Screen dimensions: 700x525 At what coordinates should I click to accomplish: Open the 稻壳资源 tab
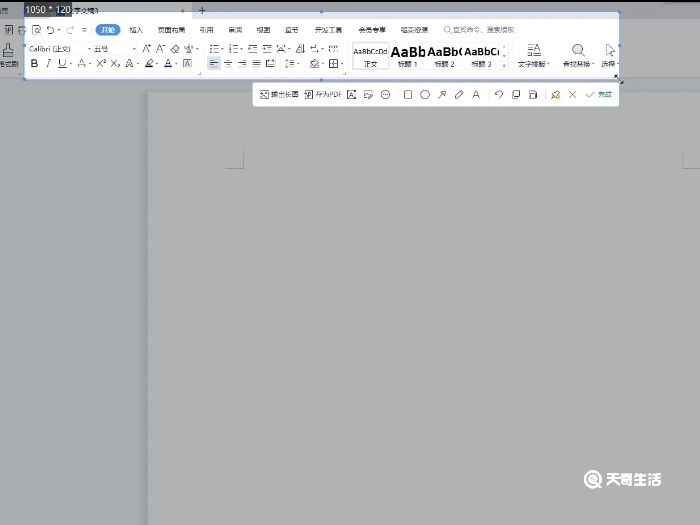click(414, 30)
